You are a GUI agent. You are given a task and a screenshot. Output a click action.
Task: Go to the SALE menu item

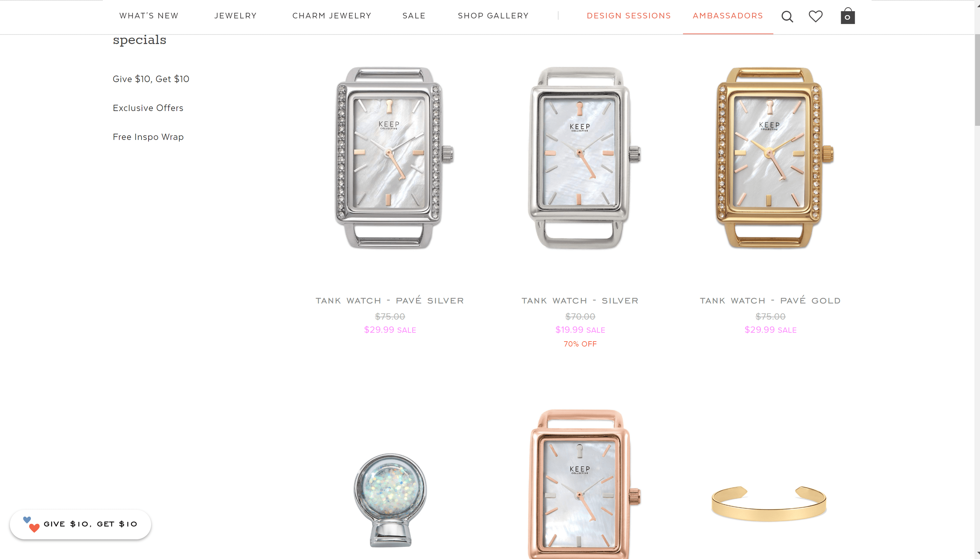tap(414, 16)
